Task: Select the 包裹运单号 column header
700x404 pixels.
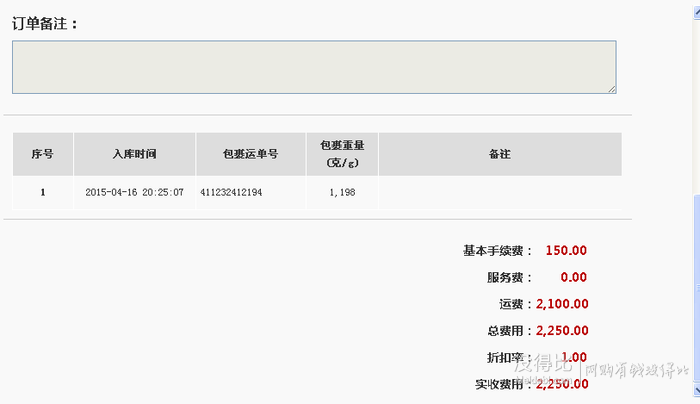Action: click(x=251, y=154)
